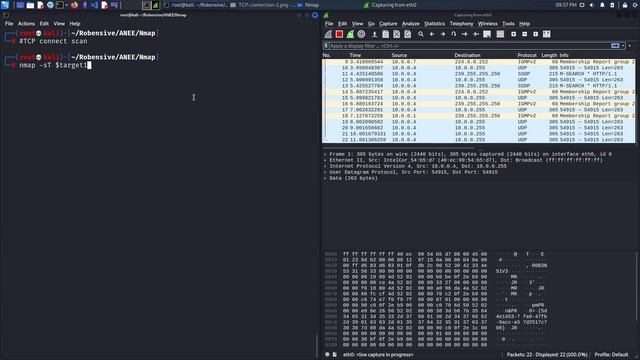Open Wireshark Analyze menu
Viewport: 640px width, 360px height.
pyautogui.click(x=411, y=24)
